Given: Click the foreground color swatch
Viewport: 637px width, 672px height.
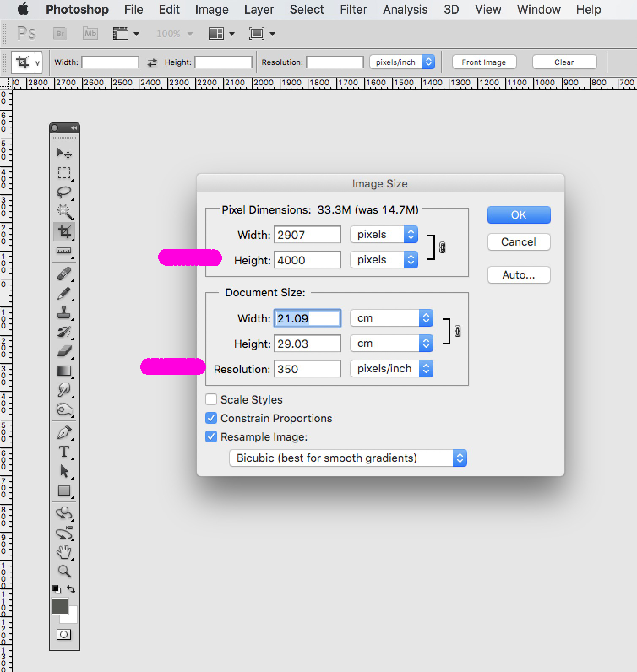Looking at the screenshot, I should [x=60, y=606].
